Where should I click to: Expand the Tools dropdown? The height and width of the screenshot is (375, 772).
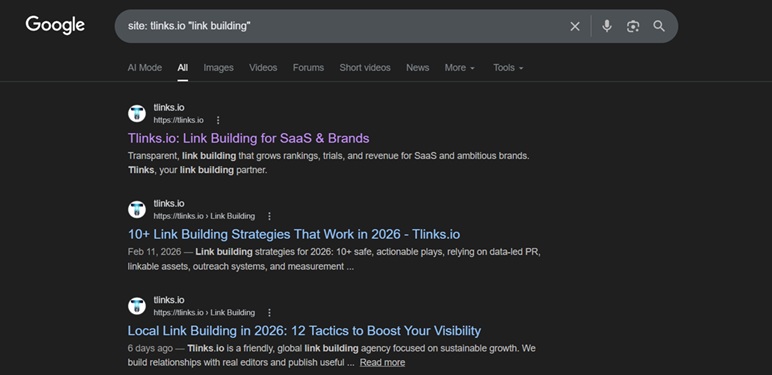(508, 68)
